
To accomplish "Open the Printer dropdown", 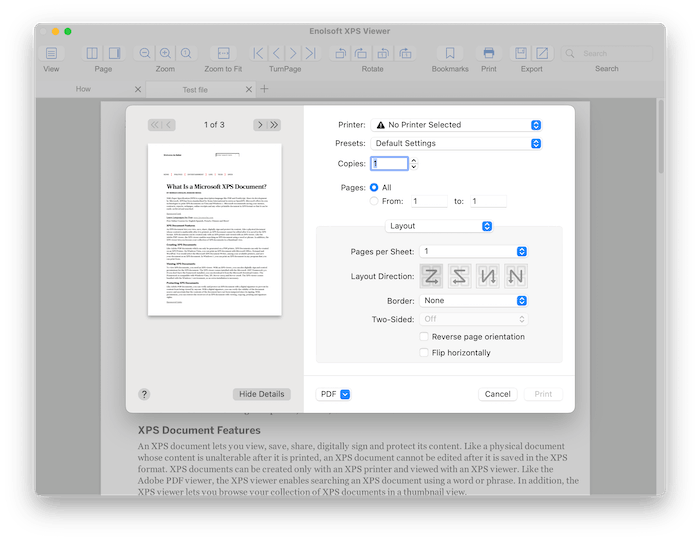I will point(456,125).
